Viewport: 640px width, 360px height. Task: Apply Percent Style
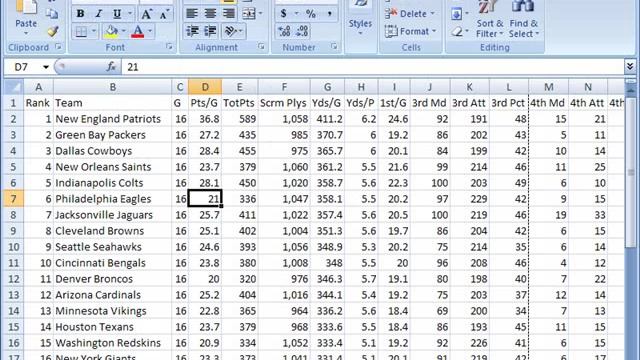click(311, 14)
